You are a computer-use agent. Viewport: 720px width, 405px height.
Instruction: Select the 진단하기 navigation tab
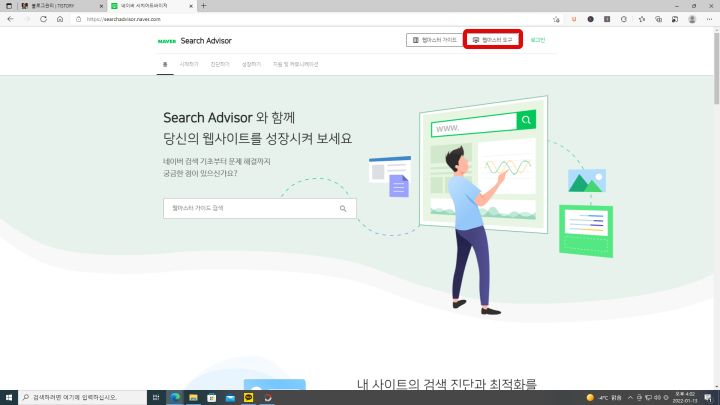220,64
